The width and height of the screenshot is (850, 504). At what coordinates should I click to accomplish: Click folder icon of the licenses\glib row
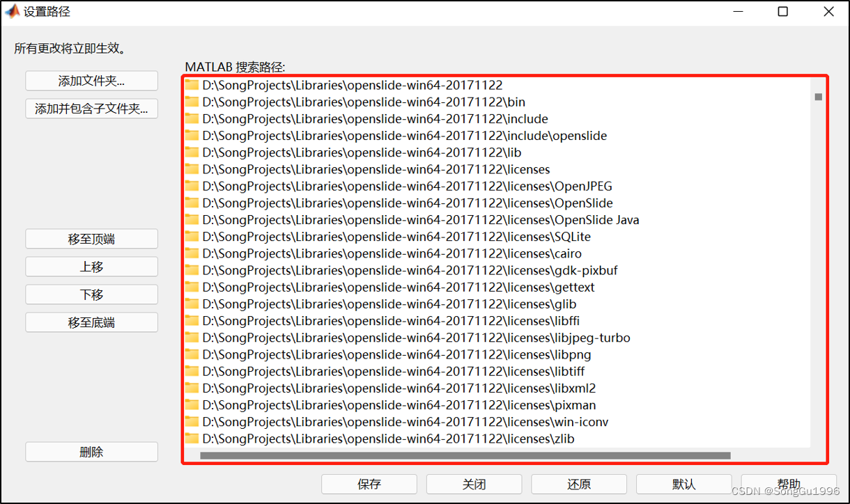click(x=192, y=304)
